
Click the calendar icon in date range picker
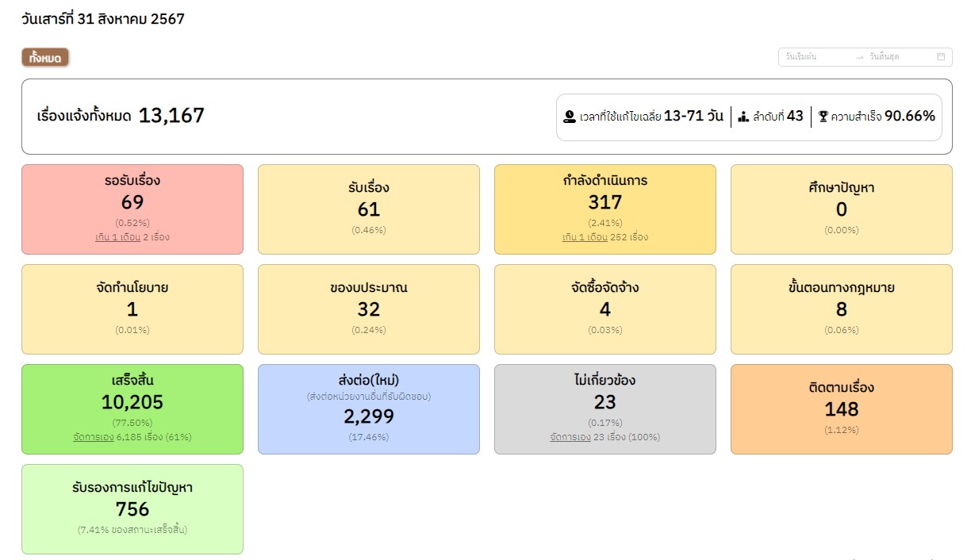(941, 57)
